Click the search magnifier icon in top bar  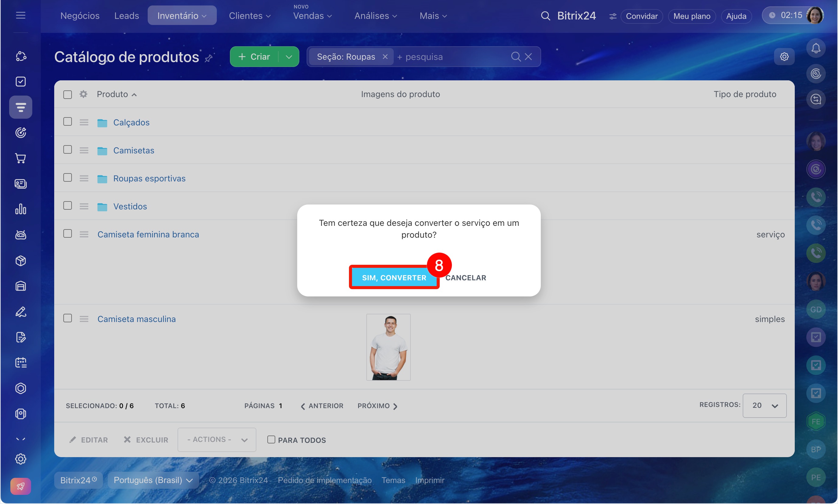coord(545,16)
